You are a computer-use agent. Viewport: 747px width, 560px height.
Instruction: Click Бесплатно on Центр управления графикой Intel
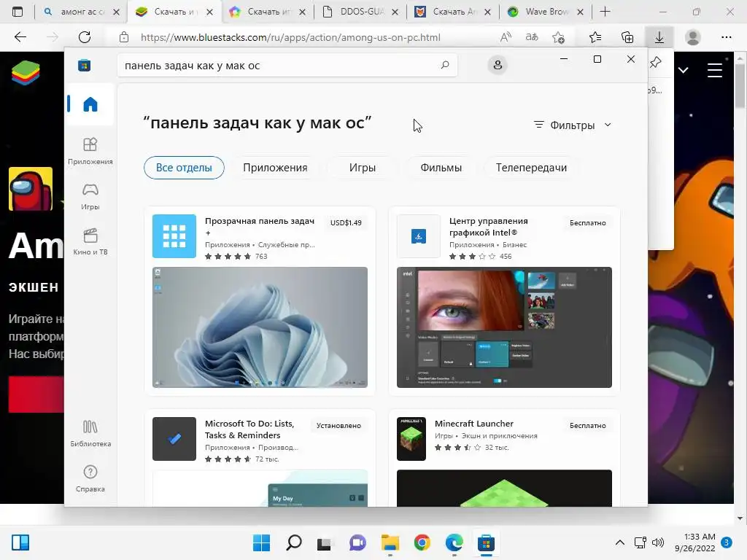click(587, 222)
